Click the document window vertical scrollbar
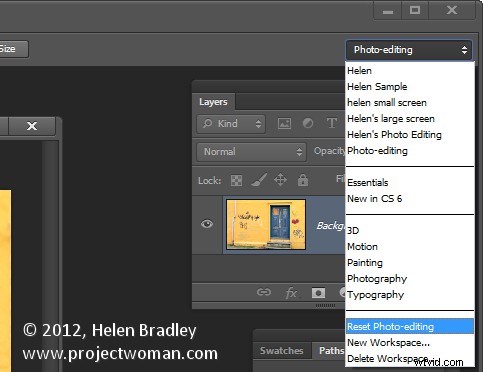Viewport: 483px width, 372px height. pyautogui.click(x=50, y=256)
